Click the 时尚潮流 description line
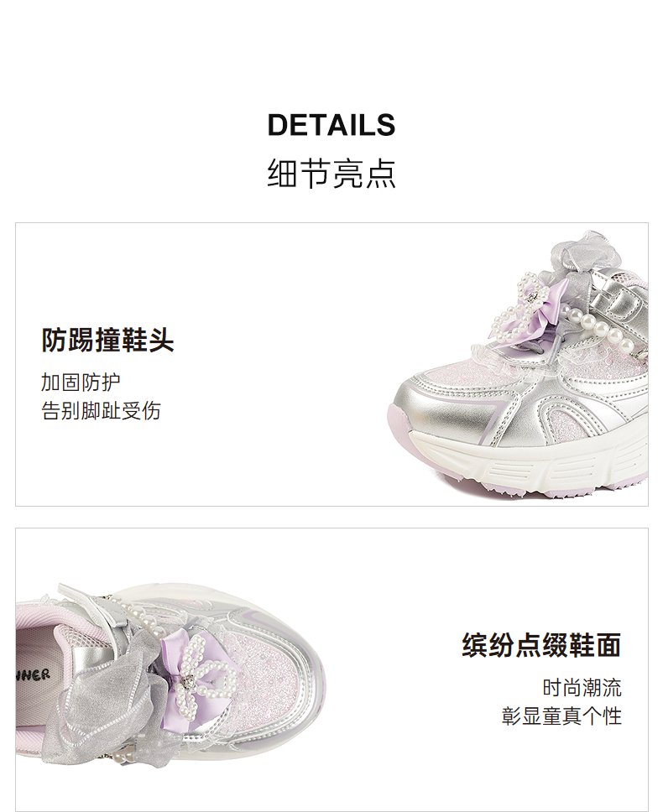663x812 pixels. pyautogui.click(x=582, y=688)
